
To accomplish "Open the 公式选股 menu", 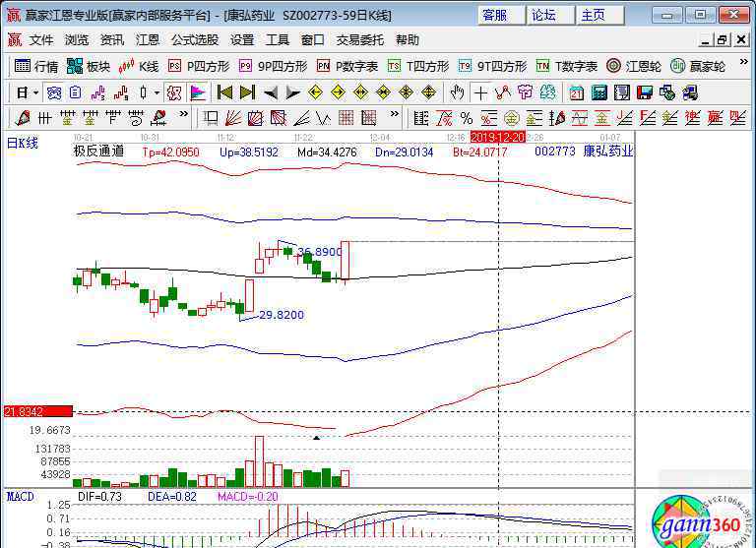I will pyautogui.click(x=195, y=40).
